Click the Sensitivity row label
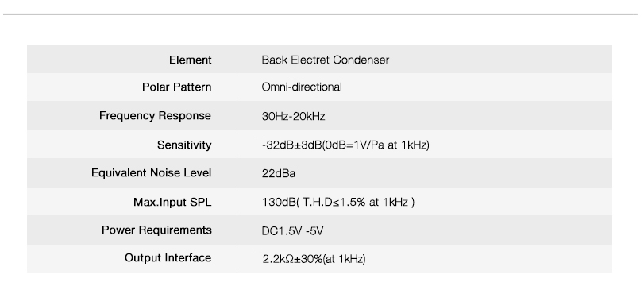Image resolution: width=644 pixels, height=298 pixels. (184, 145)
